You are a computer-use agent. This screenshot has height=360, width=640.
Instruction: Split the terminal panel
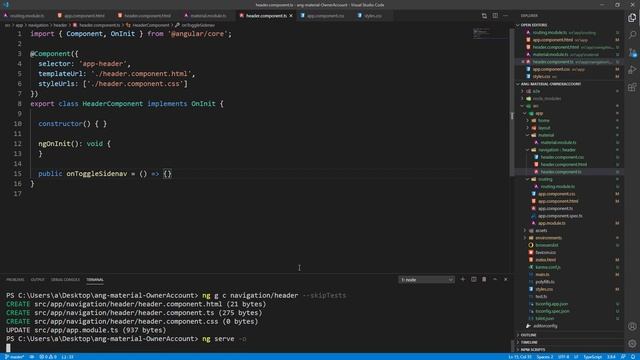point(473,280)
